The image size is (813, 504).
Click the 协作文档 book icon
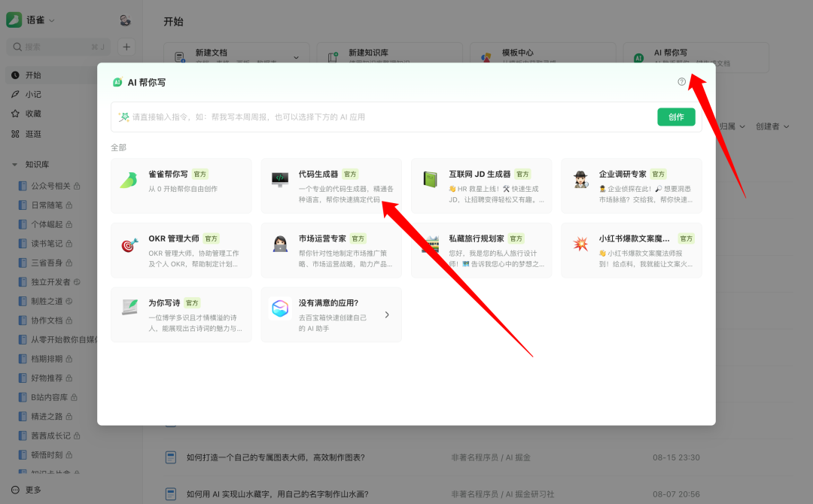pos(23,320)
